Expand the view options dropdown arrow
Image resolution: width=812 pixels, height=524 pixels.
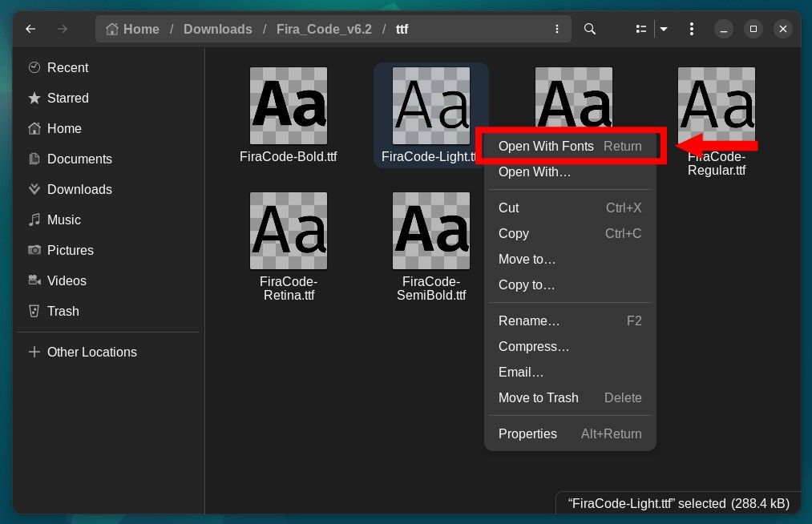[x=664, y=29]
